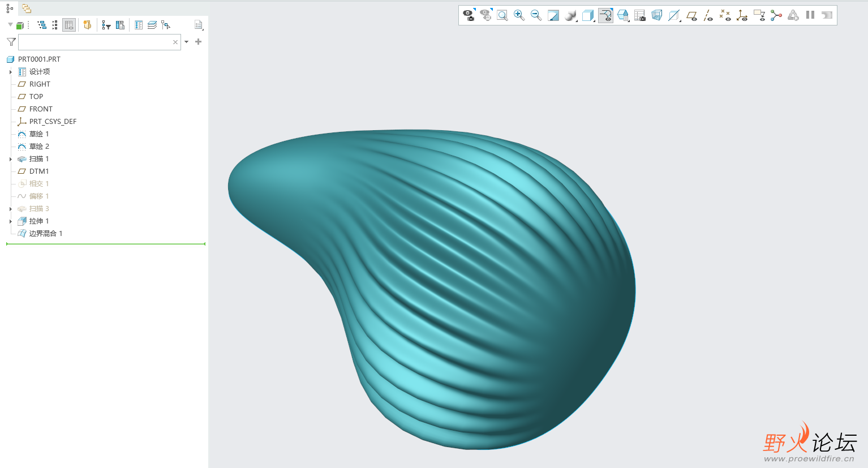Click the plus add search button

point(198,42)
